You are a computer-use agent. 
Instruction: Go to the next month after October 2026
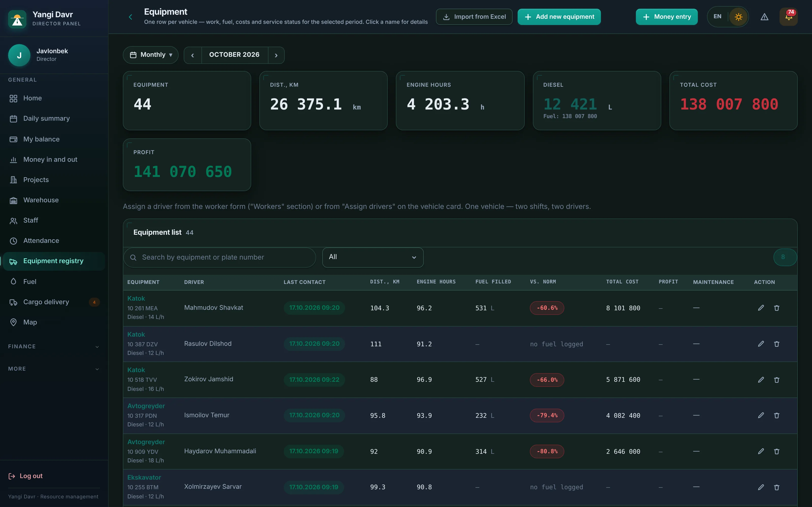point(276,55)
